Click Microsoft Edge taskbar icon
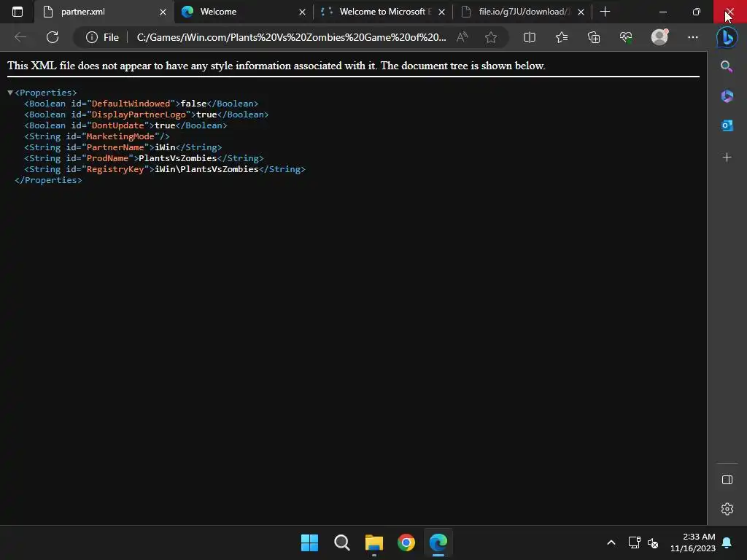Viewport: 747px width, 560px height. (x=438, y=542)
